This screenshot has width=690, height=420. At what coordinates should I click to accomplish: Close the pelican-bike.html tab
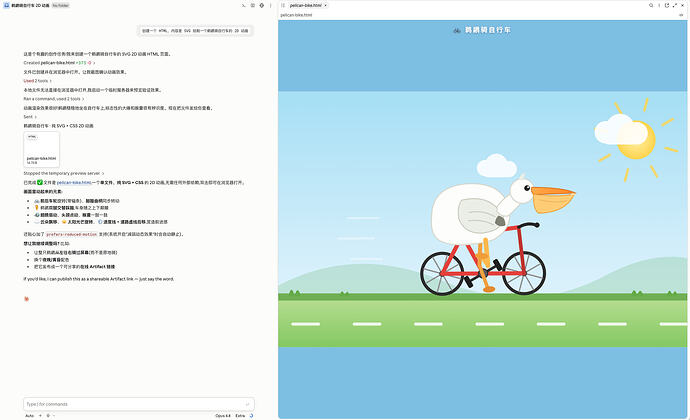point(326,5)
